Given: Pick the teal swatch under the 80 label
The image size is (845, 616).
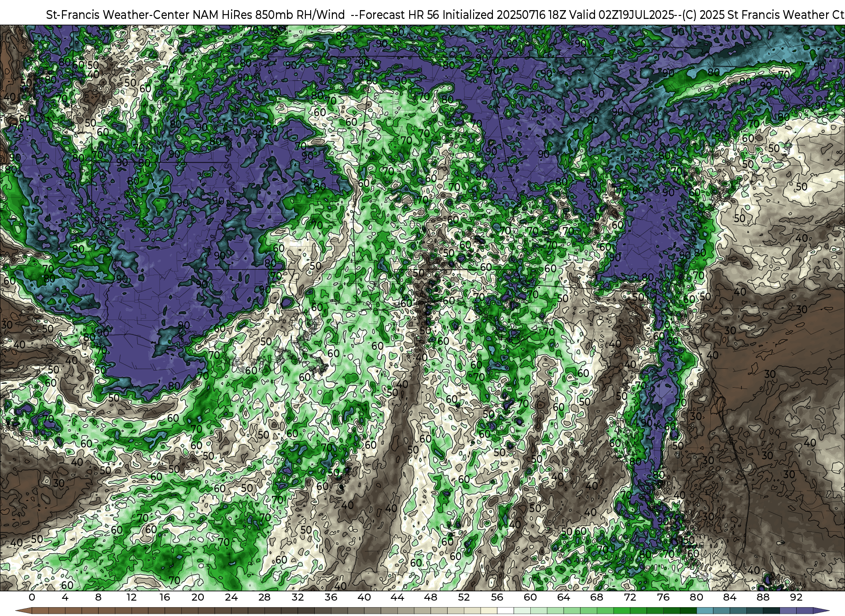Looking at the screenshot, I should pyautogui.click(x=705, y=611).
